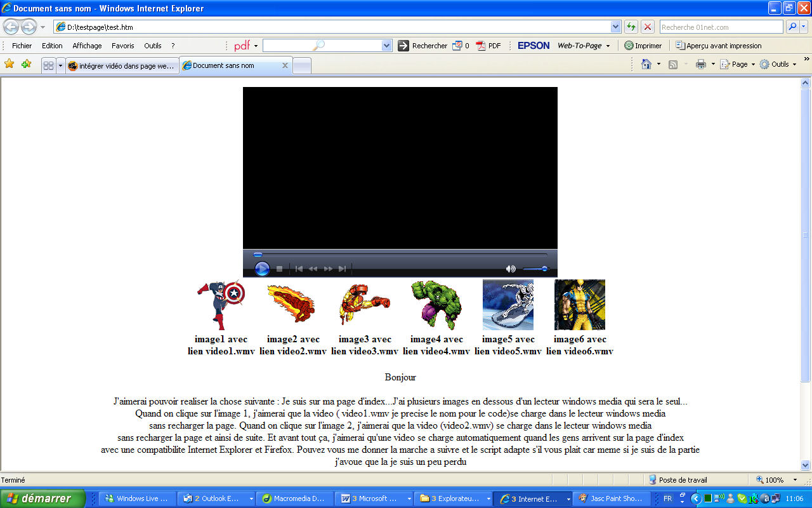The height and width of the screenshot is (508, 812).
Task: Start search with the magnifier button
Action: coord(792,27)
